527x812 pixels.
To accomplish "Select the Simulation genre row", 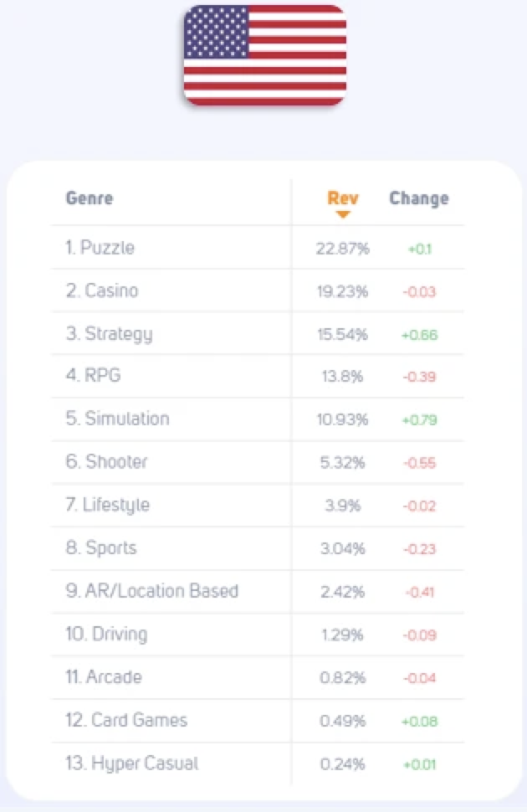I will click(258, 419).
